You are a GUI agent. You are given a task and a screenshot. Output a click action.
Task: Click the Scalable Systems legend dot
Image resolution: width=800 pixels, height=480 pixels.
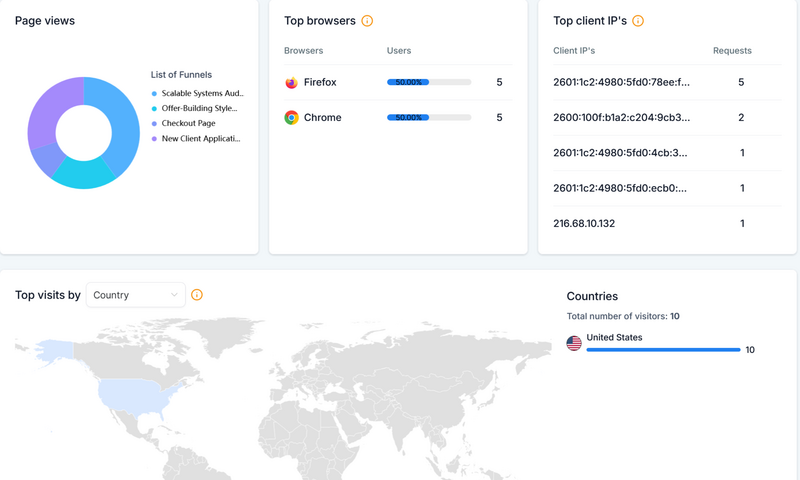click(x=154, y=93)
